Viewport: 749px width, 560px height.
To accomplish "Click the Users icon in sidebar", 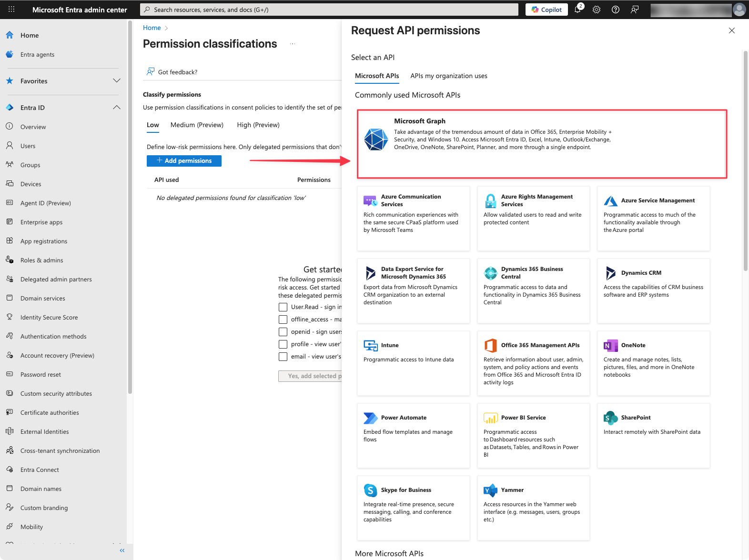I will point(10,146).
